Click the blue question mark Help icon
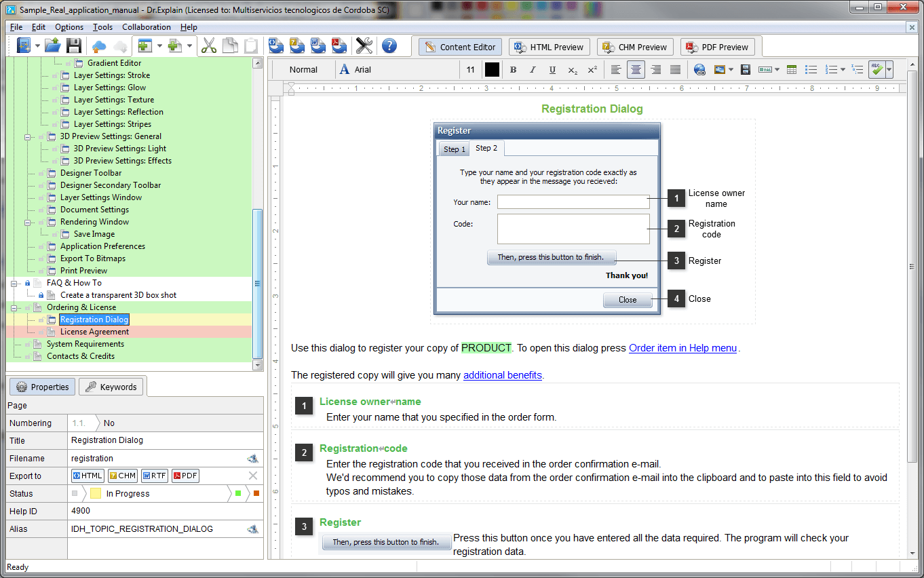 pyautogui.click(x=389, y=46)
